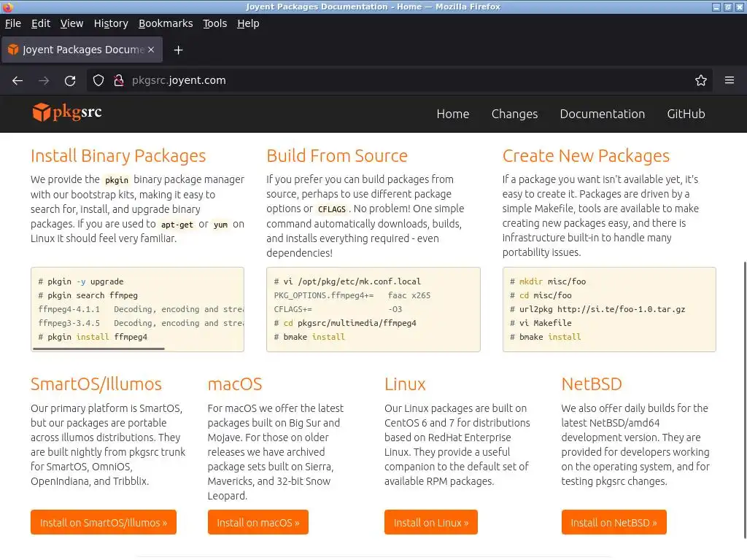Click the 'pkgin install ffmpeg4' code line

(93, 337)
